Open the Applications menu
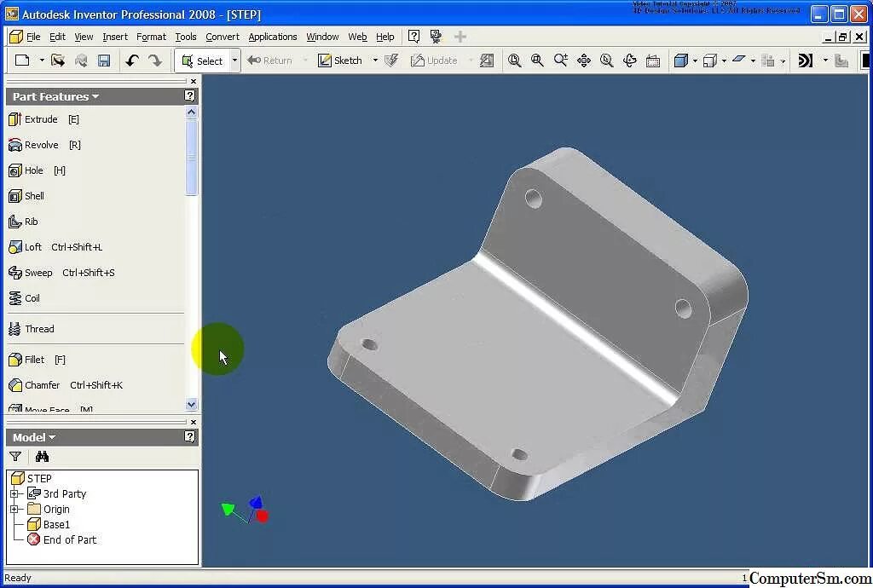 [272, 37]
